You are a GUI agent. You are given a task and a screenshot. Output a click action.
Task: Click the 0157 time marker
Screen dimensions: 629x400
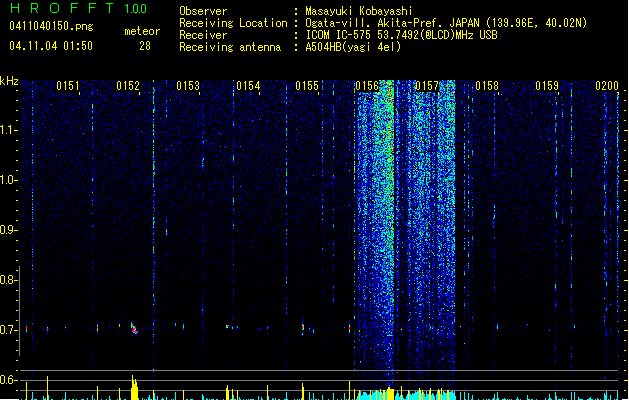point(427,86)
